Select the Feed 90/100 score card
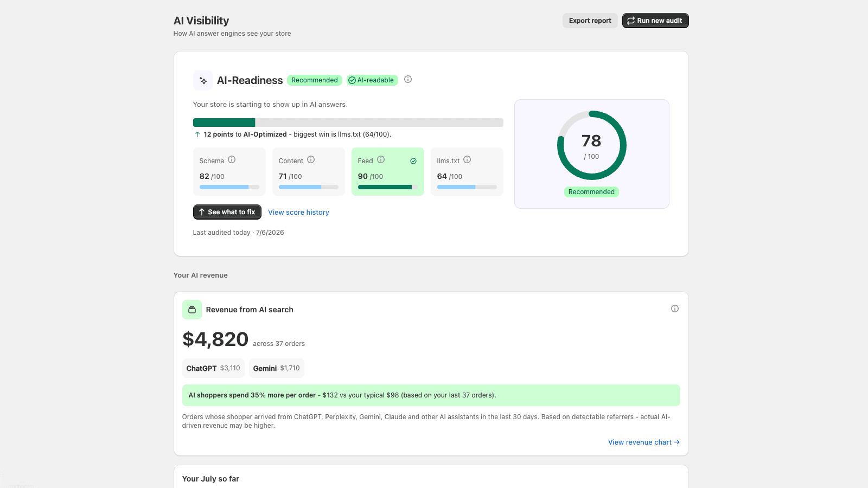The width and height of the screenshot is (868, 488). coord(388,171)
